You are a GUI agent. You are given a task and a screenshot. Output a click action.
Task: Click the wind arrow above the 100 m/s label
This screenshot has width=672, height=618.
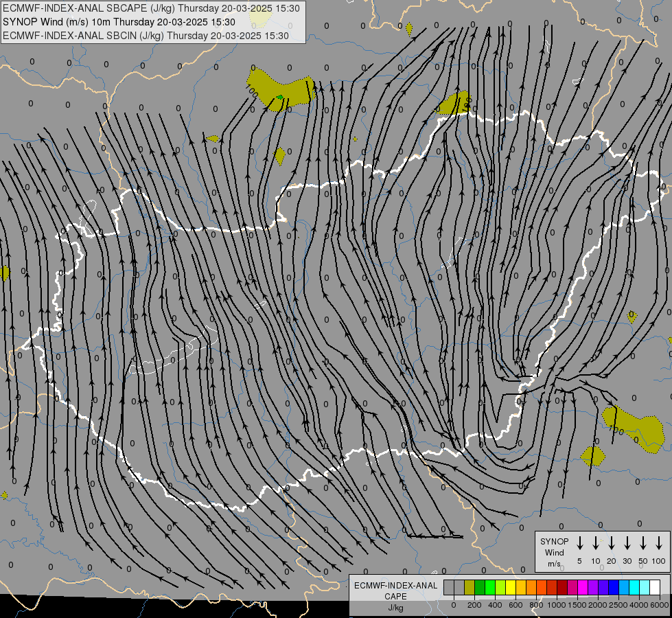tap(659, 543)
